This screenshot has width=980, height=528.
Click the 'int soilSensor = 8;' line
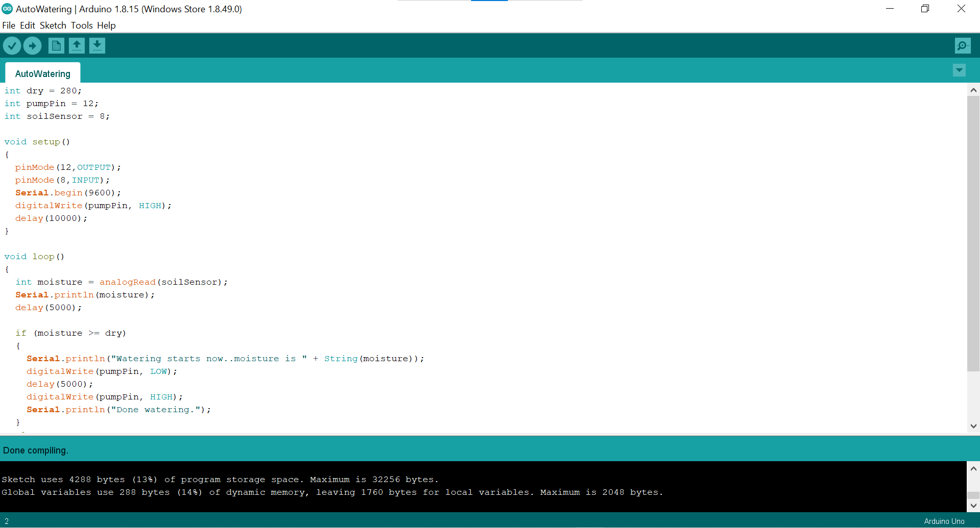57,116
